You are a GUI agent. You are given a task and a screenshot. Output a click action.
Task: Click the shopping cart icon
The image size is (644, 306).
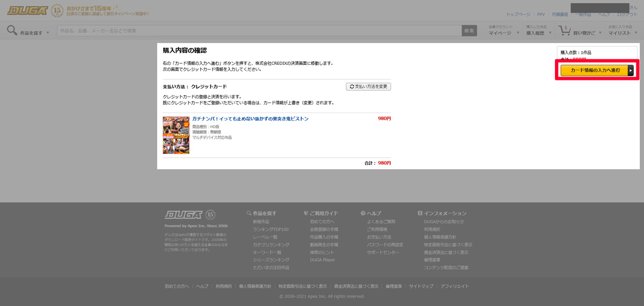[x=565, y=31]
